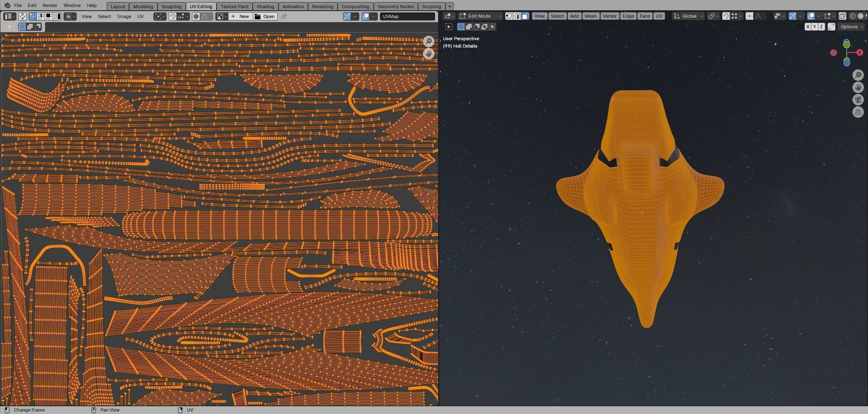
Task: Click the 3D viewport pan hand icon
Action: (x=858, y=87)
